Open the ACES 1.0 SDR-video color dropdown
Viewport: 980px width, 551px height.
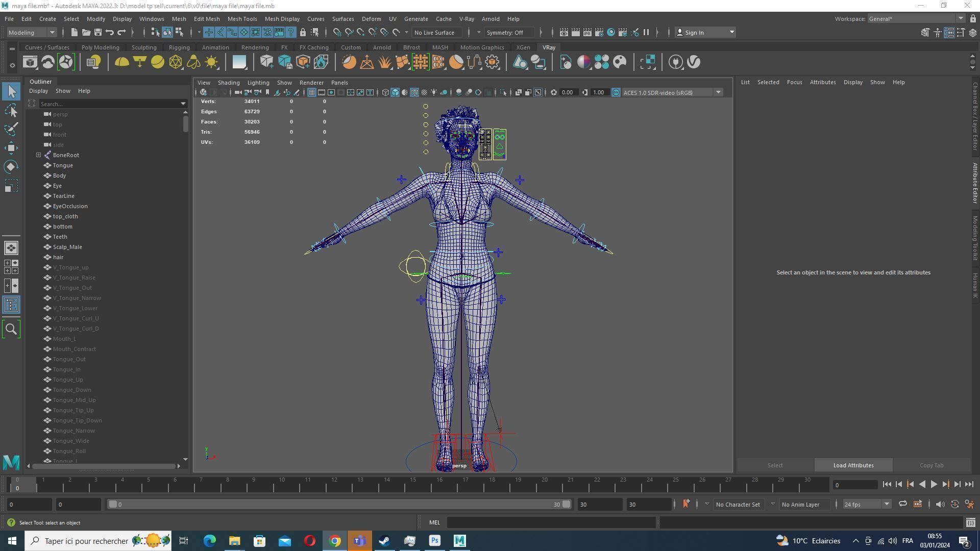673,92
